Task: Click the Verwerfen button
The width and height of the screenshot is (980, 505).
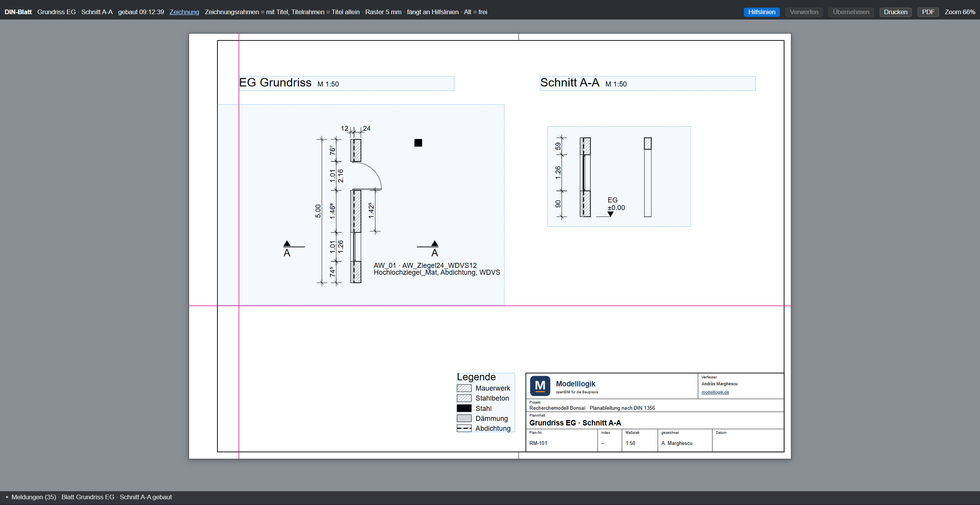Action: [804, 12]
